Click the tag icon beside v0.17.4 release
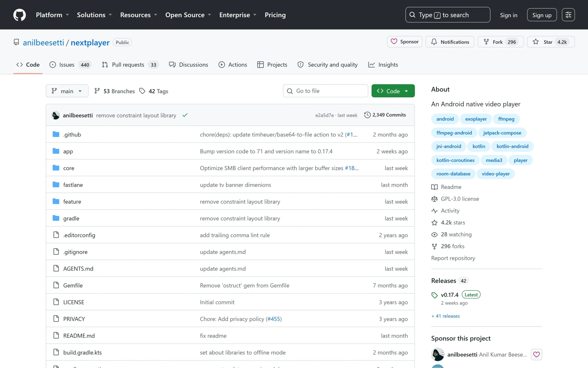Viewport: 588px width, 368px height. point(434,295)
